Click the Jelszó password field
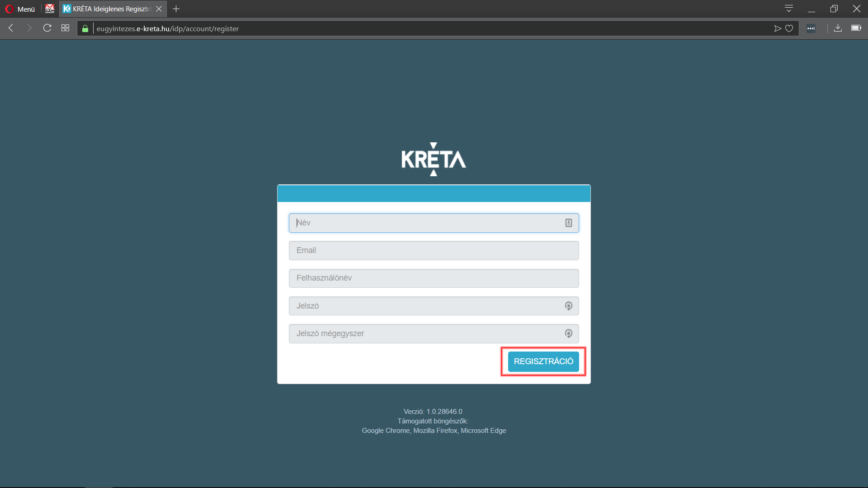Viewport: 868px width, 488px height. tap(434, 306)
